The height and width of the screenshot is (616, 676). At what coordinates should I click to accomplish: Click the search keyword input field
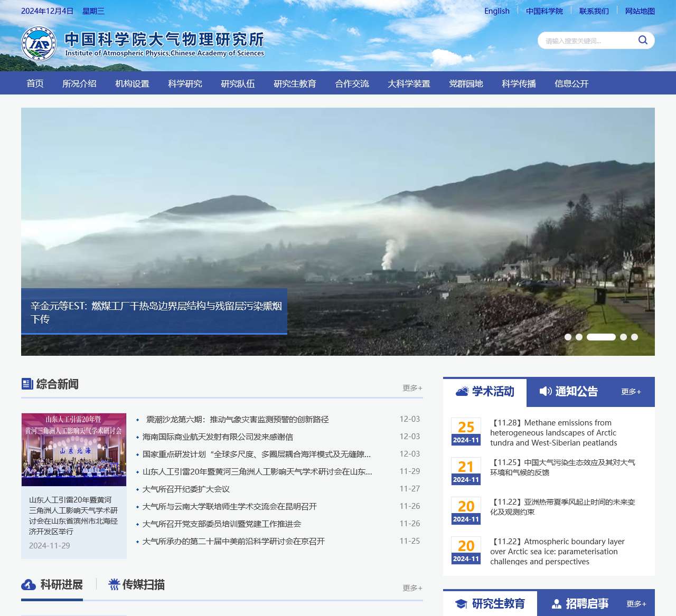pos(586,41)
